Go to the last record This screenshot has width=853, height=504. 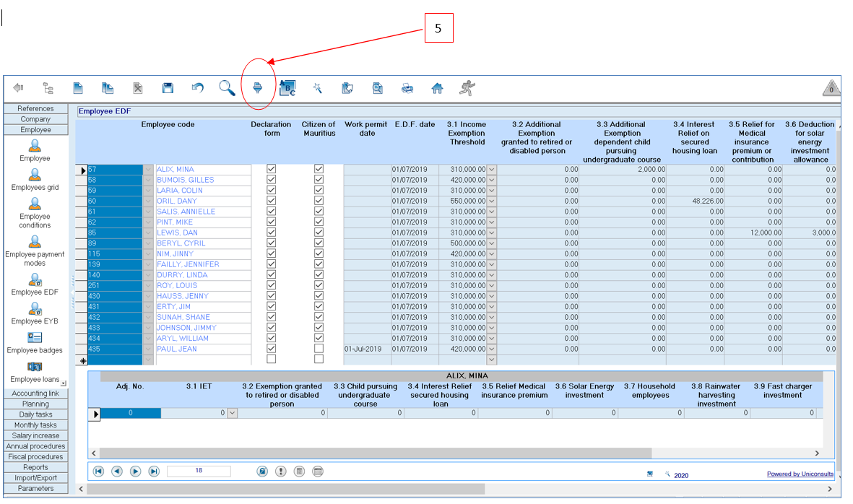154,472
